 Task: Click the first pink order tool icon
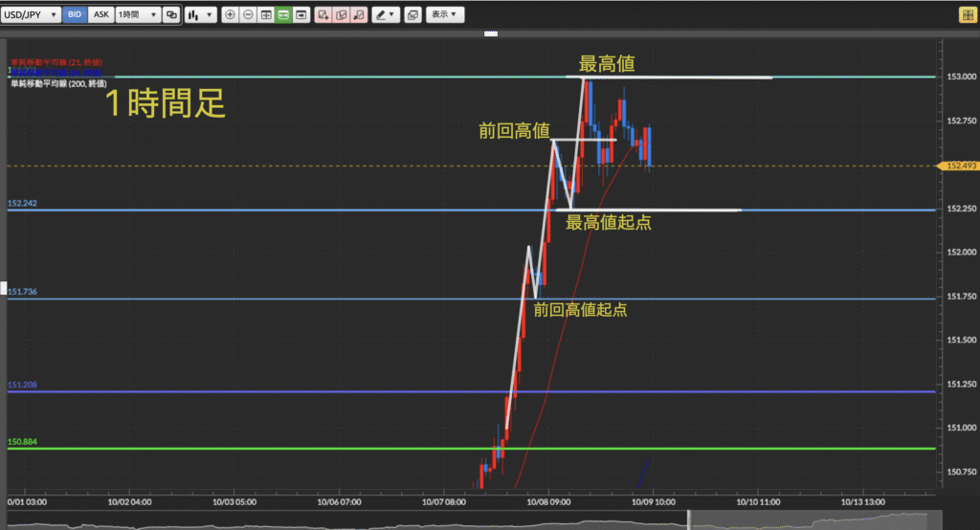coord(323,15)
